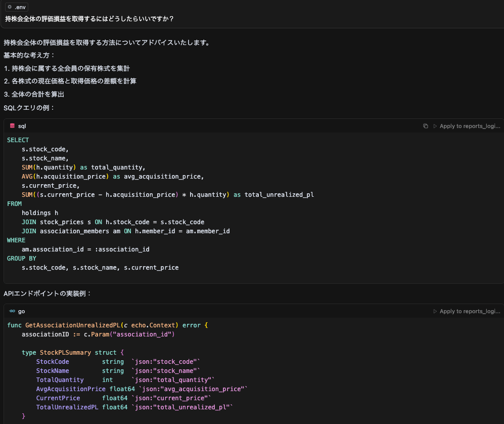Viewport: 504px width, 424px height.
Task: Click the go language label
Action: (21, 311)
